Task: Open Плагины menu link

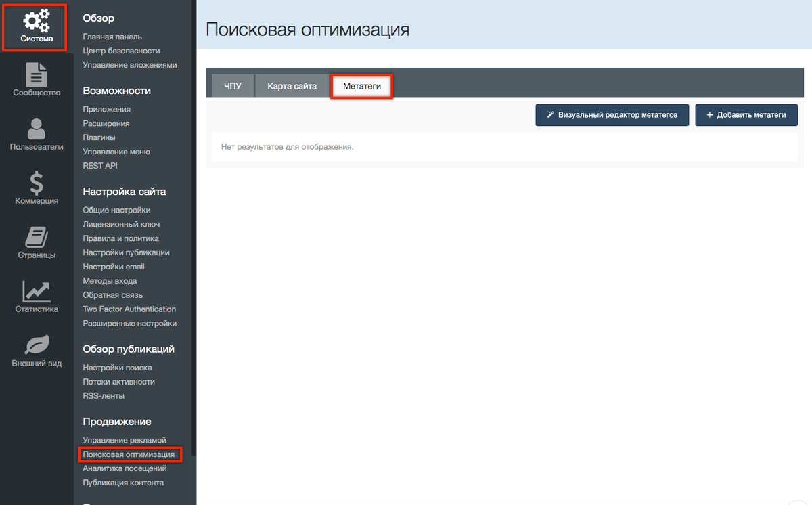Action: click(99, 137)
